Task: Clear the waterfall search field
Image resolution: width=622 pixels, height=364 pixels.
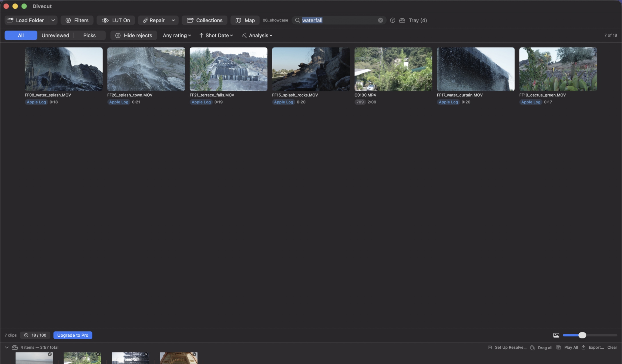Action: (380, 20)
